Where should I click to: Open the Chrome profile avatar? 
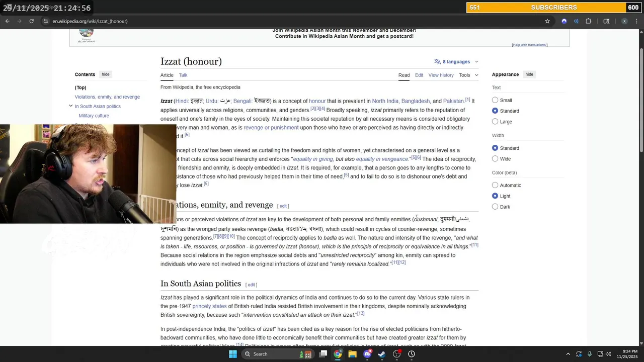click(624, 21)
